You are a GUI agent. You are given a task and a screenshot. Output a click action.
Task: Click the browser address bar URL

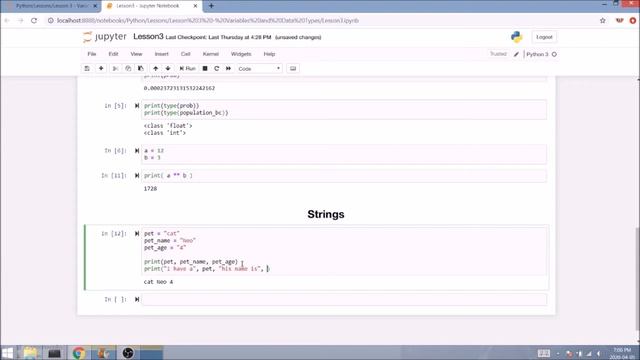coord(208,20)
